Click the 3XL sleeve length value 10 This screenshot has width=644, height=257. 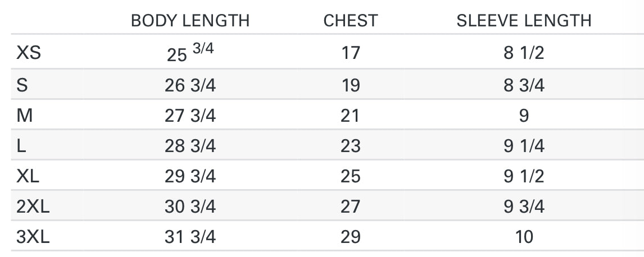click(524, 237)
